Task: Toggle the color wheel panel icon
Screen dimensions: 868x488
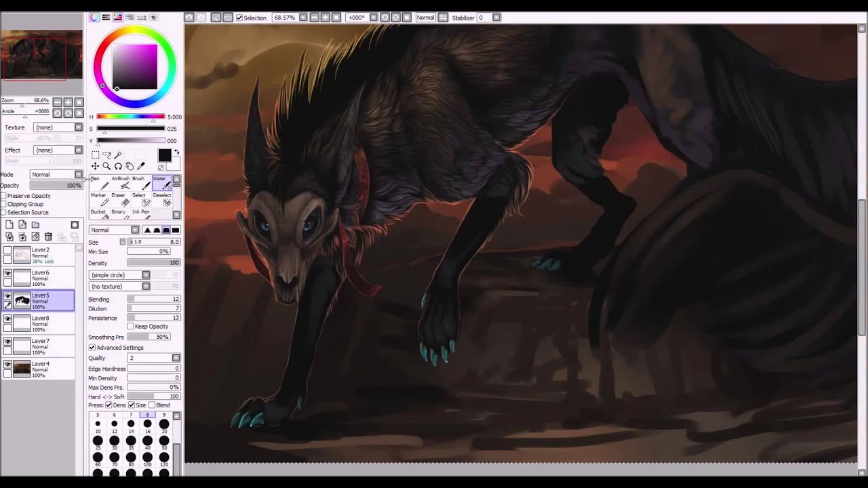Action: pyautogui.click(x=94, y=18)
